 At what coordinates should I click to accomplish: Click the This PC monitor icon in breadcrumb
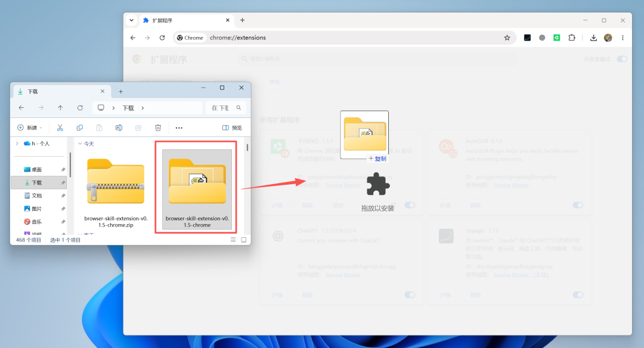click(101, 107)
